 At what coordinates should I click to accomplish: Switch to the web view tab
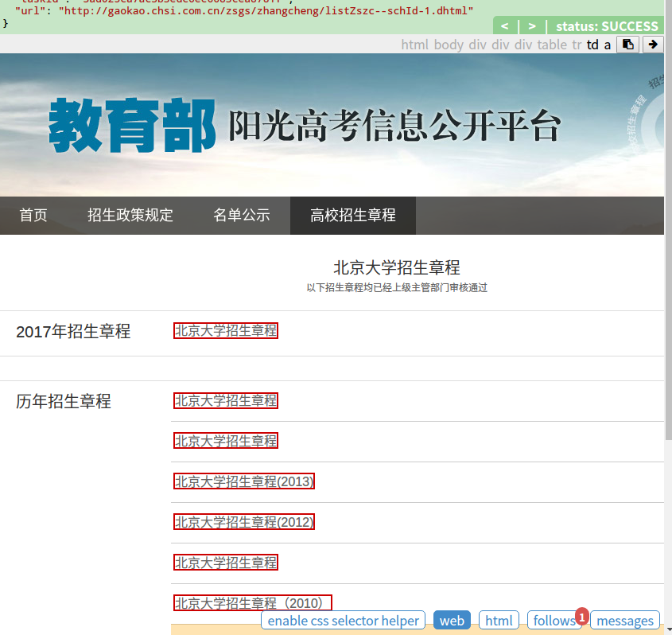point(452,621)
